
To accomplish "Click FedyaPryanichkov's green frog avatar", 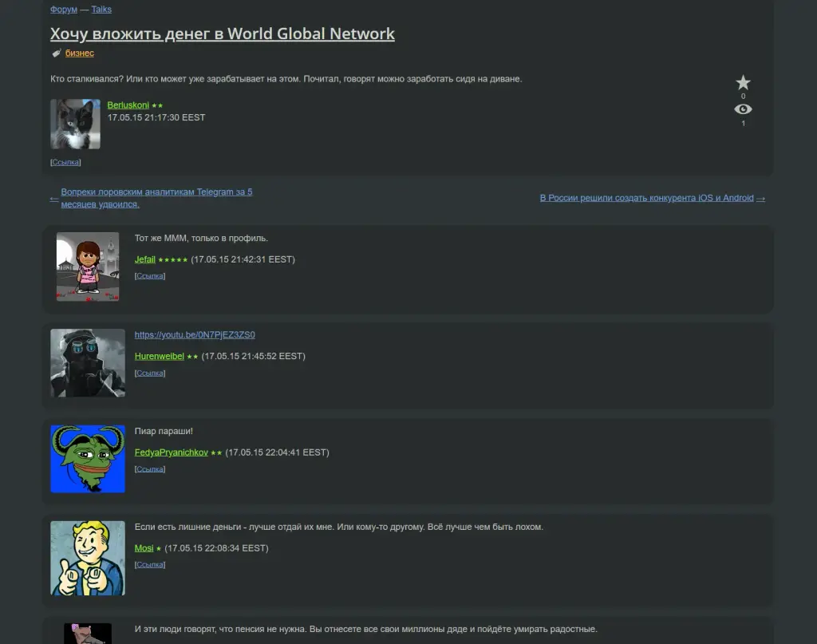I will tap(88, 459).
